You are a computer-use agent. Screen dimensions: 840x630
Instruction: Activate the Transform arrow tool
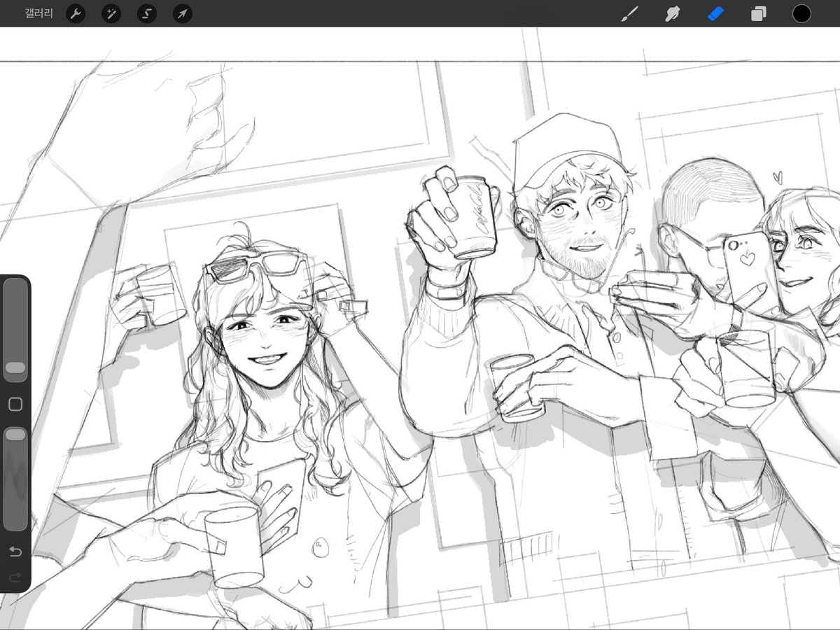pos(183,13)
